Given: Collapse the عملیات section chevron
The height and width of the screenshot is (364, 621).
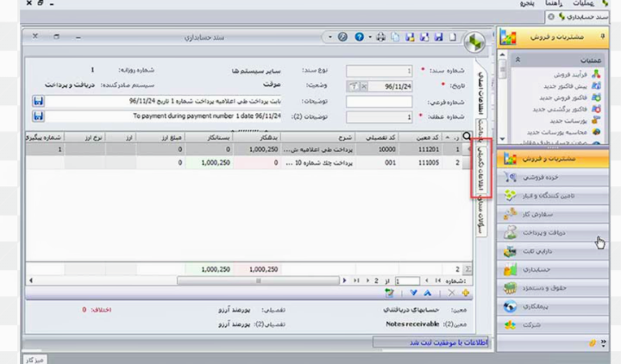Looking at the screenshot, I should point(517,60).
